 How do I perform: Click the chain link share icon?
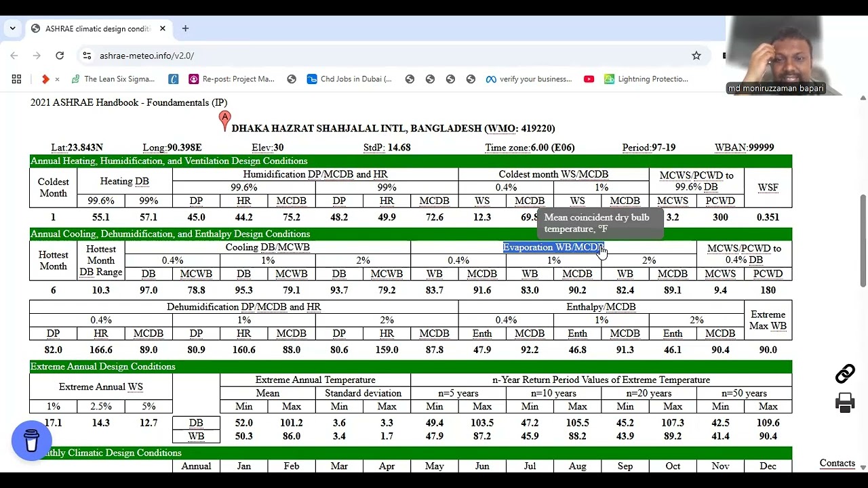845,373
